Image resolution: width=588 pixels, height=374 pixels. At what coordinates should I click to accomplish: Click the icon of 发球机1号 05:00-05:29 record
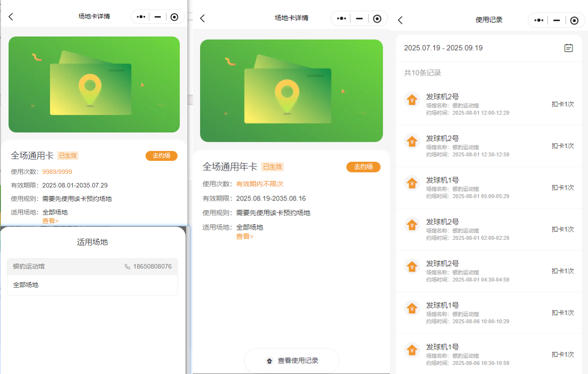point(412,183)
